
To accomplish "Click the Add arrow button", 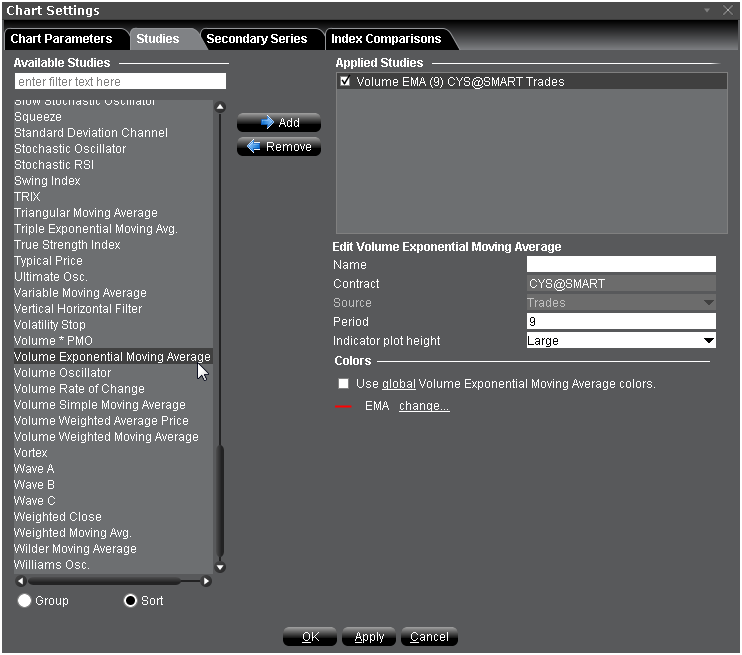I will [x=279, y=123].
